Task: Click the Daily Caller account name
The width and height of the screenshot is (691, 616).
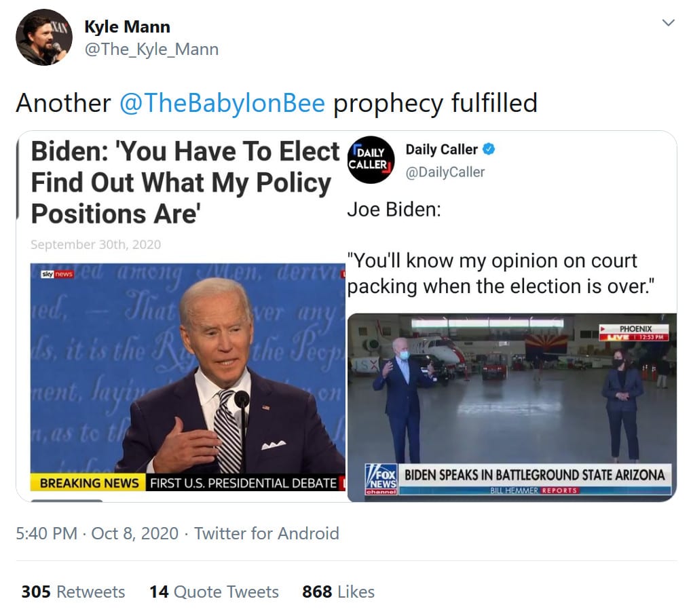Action: 441,149
